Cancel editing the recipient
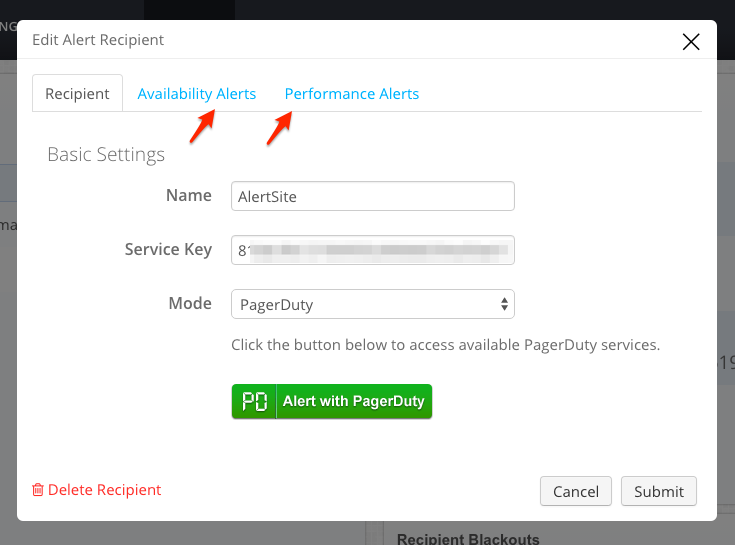This screenshot has width=735, height=545. tap(576, 491)
